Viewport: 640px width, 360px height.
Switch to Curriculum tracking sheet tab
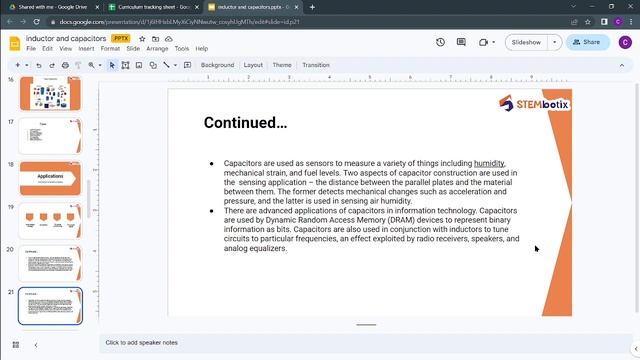[153, 7]
